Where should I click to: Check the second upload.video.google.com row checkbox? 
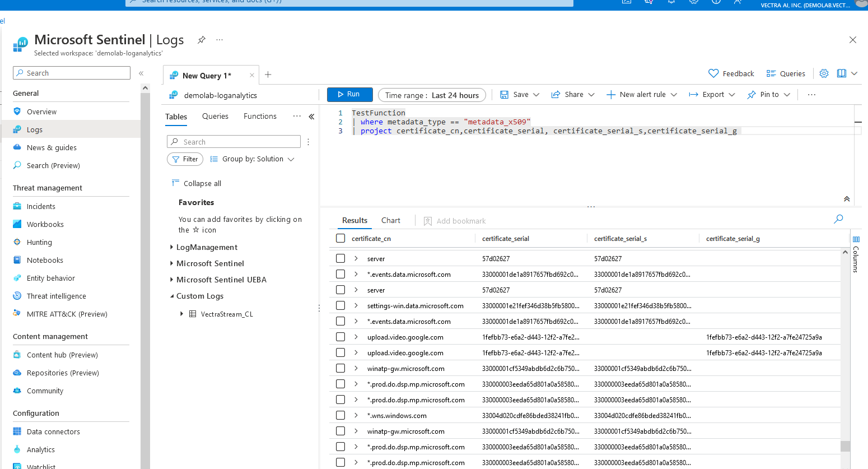click(x=340, y=352)
